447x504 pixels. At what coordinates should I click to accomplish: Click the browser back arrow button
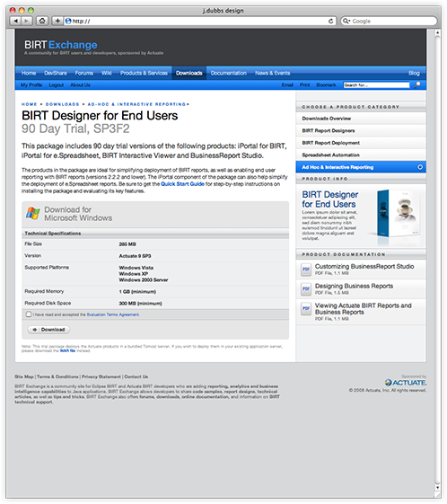15,21
